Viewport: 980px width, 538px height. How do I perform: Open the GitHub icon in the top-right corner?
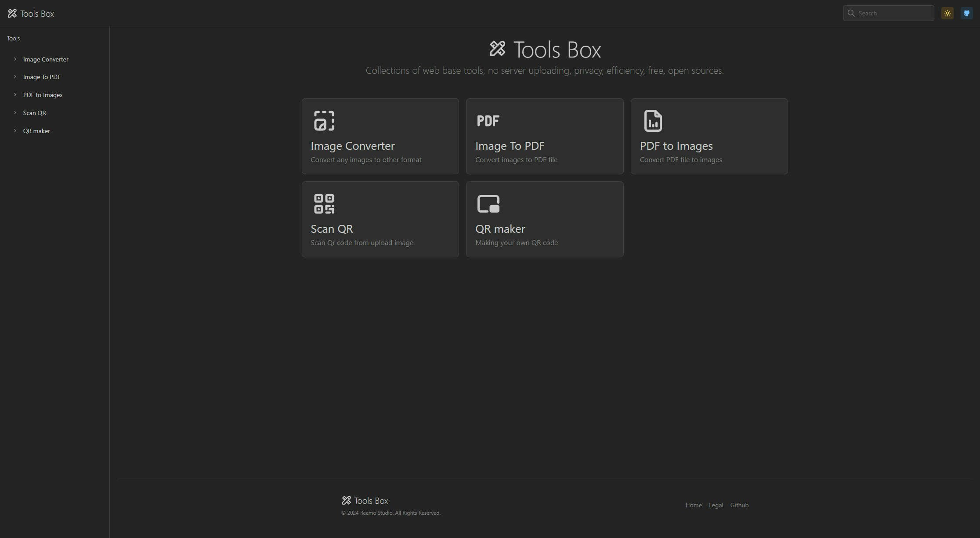(x=966, y=13)
